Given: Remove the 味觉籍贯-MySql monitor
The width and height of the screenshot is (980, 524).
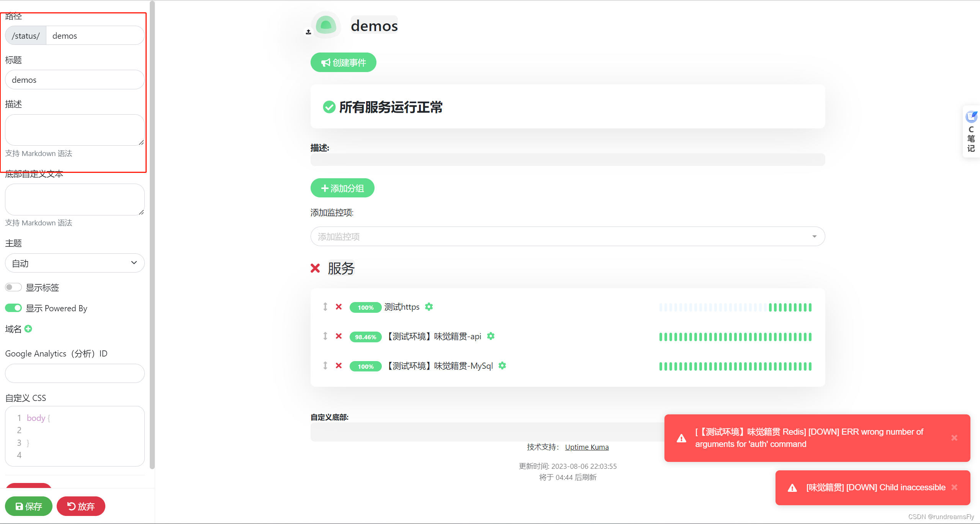Looking at the screenshot, I should point(339,366).
